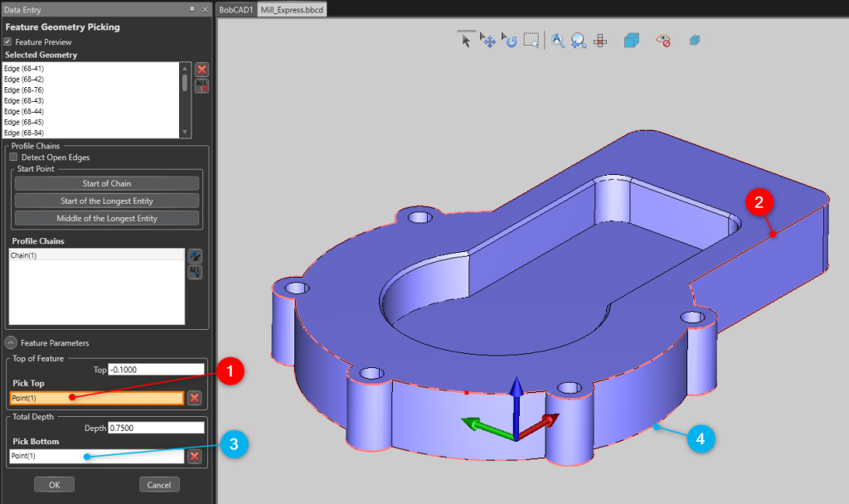Collapse the Feature Parameters section
Image resolution: width=849 pixels, height=504 pixels.
pos(9,342)
